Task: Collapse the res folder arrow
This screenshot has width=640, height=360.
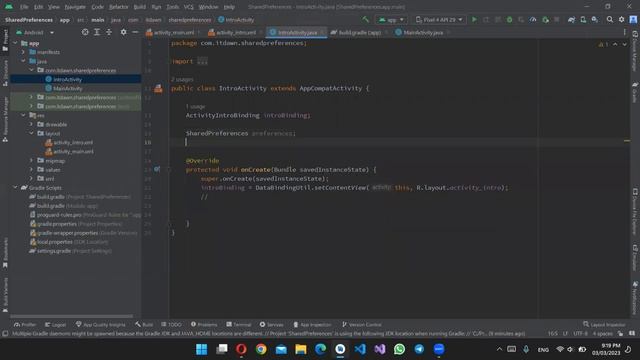Action: click(x=23, y=116)
